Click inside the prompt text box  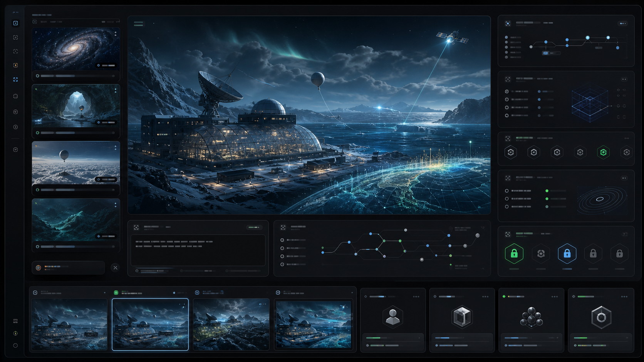(x=198, y=250)
